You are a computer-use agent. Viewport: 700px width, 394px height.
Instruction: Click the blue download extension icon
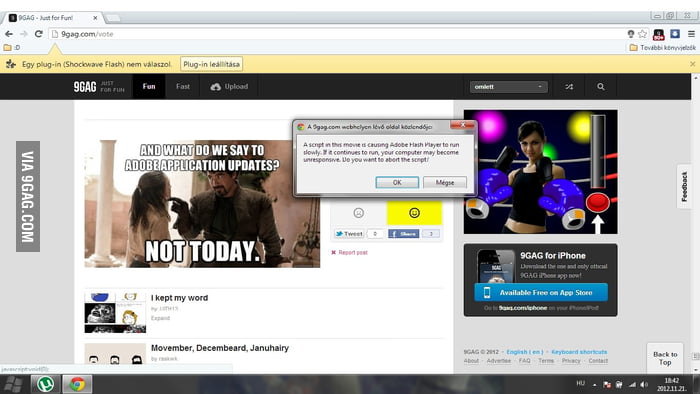pyautogui.click(x=675, y=33)
